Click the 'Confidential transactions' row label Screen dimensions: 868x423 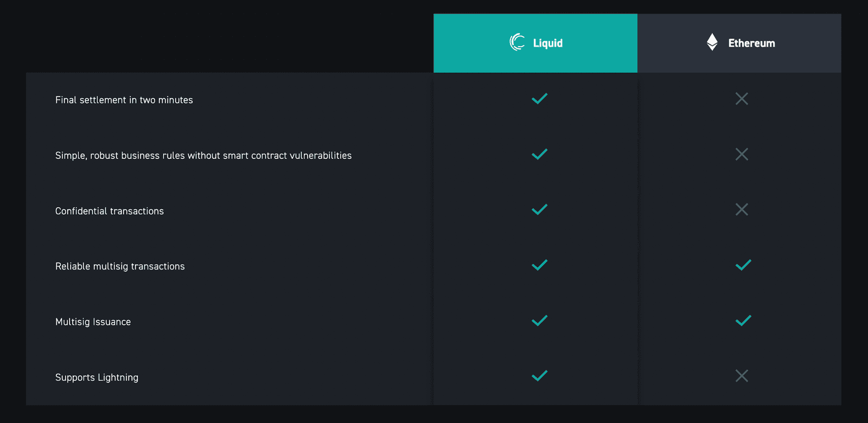click(109, 211)
